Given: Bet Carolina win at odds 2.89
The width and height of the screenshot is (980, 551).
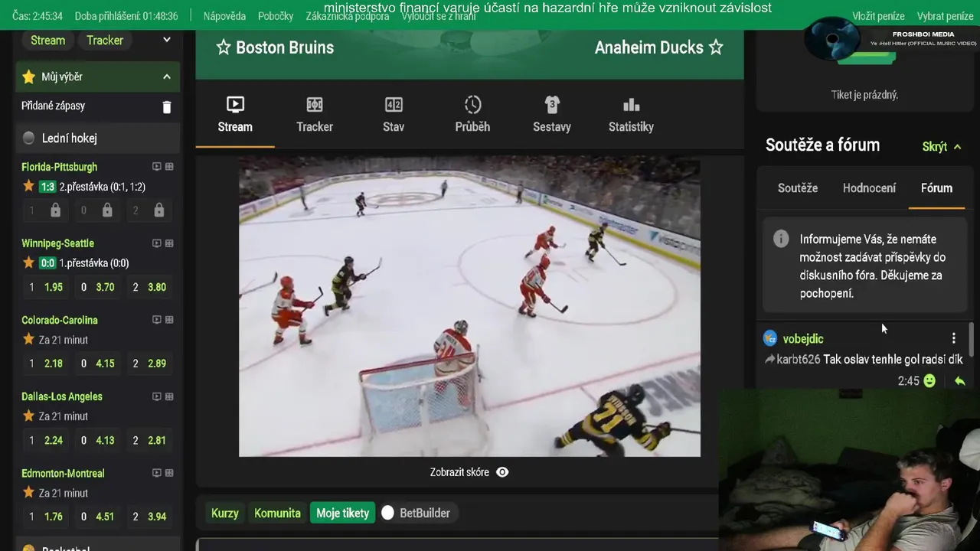Looking at the screenshot, I should (x=150, y=364).
